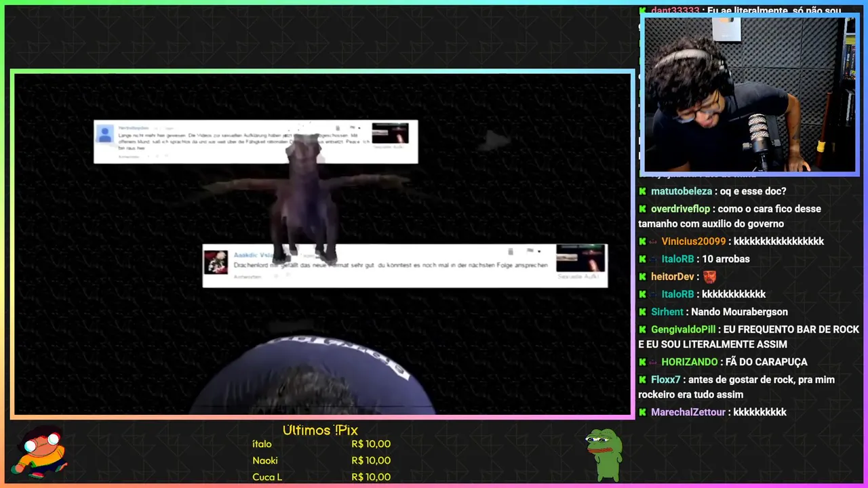Viewport: 868px width, 488px height.
Task: Click the subscriber badge next to HORIZANDO
Action: pyautogui.click(x=654, y=363)
